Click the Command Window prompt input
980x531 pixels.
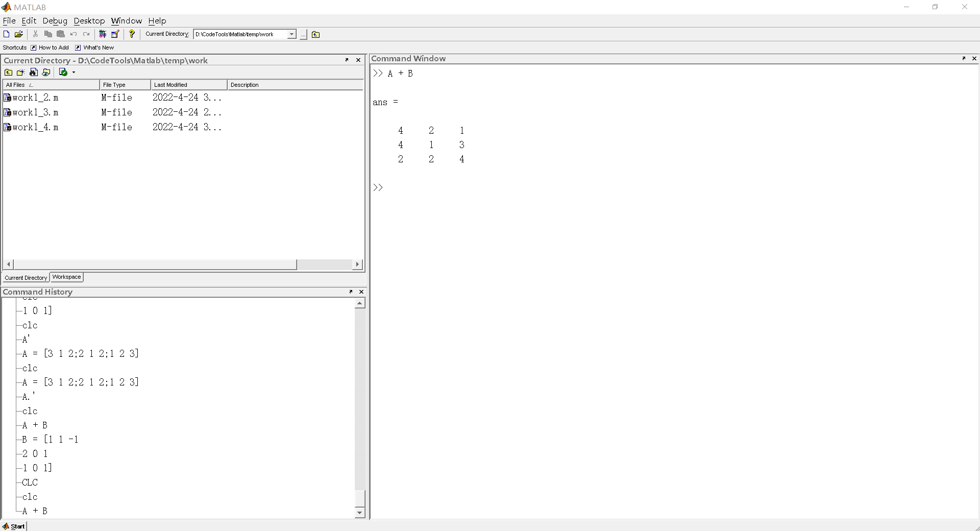(x=674, y=188)
